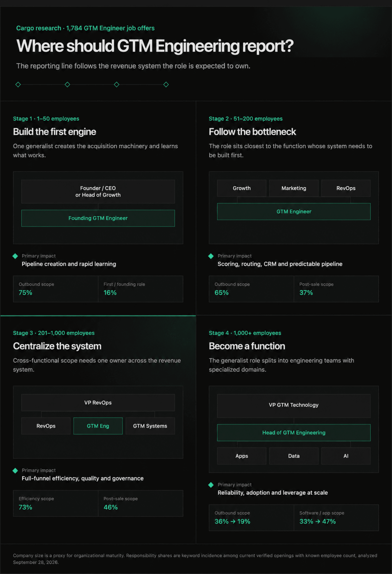Click the Cargo research job offers subtitle
Image resolution: width=392 pixels, height=574 pixels.
(x=85, y=28)
